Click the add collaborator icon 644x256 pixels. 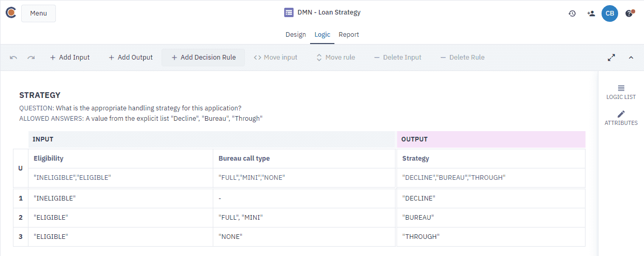click(x=591, y=13)
